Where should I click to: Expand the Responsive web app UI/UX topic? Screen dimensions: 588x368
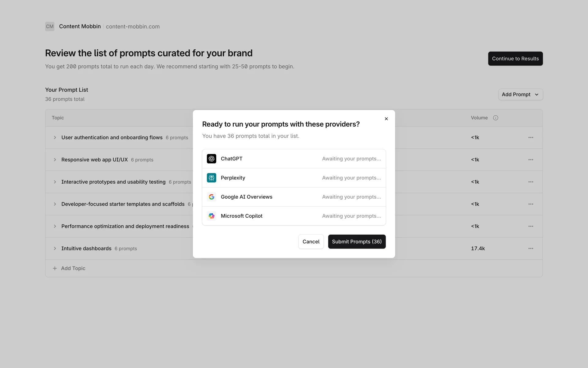[x=55, y=160]
